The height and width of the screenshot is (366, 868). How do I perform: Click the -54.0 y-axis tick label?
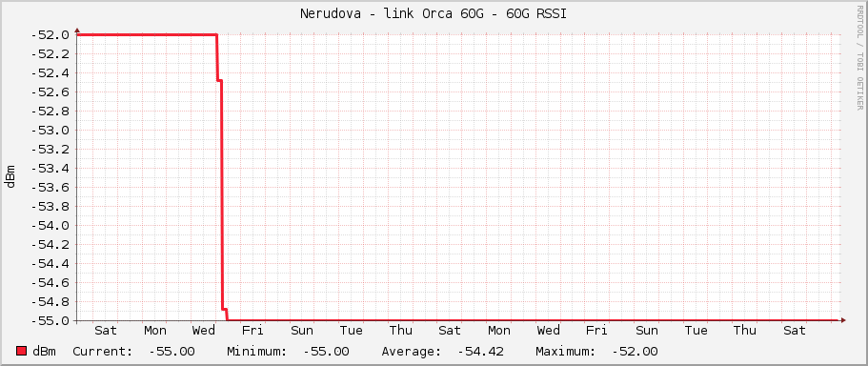(50, 225)
